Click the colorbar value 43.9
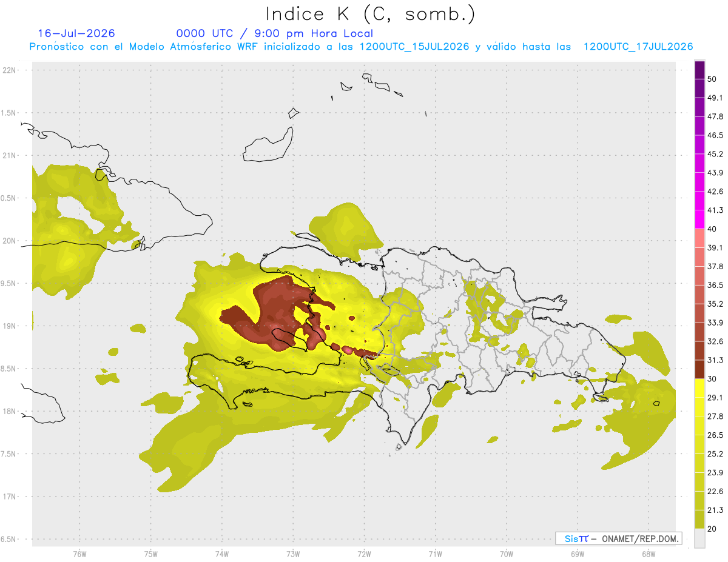The height and width of the screenshot is (562, 728). [x=715, y=173]
